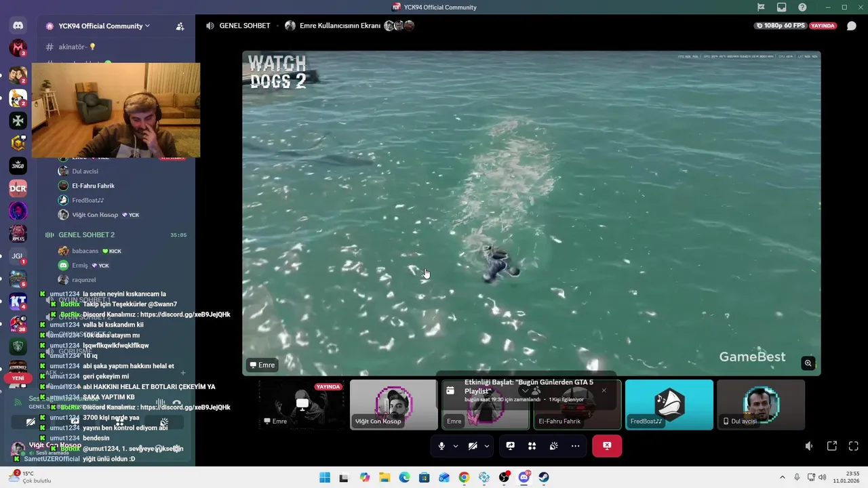The height and width of the screenshot is (488, 868).
Task: Select user Ermiş in the voice list
Action: [80, 265]
